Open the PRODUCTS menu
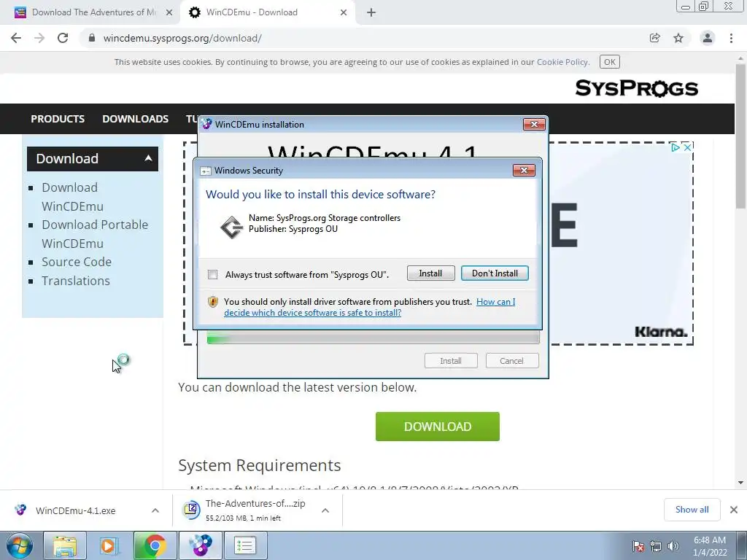The width and height of the screenshot is (747, 560). click(58, 119)
